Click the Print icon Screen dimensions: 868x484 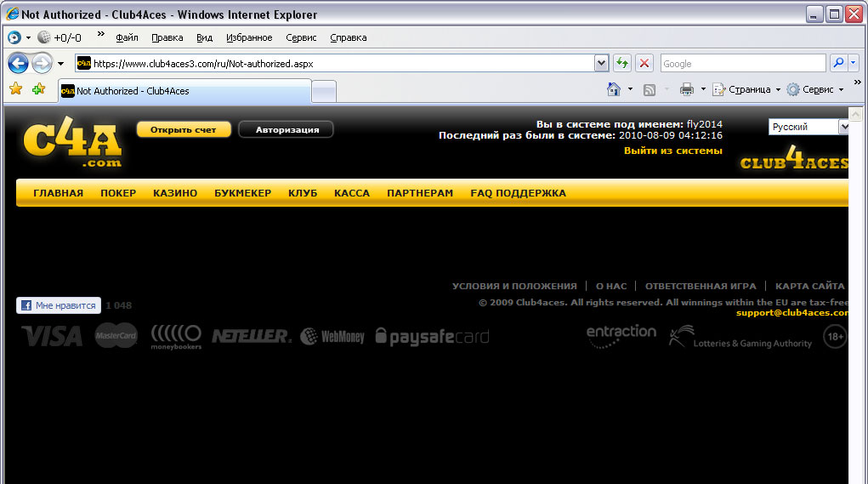tap(686, 89)
